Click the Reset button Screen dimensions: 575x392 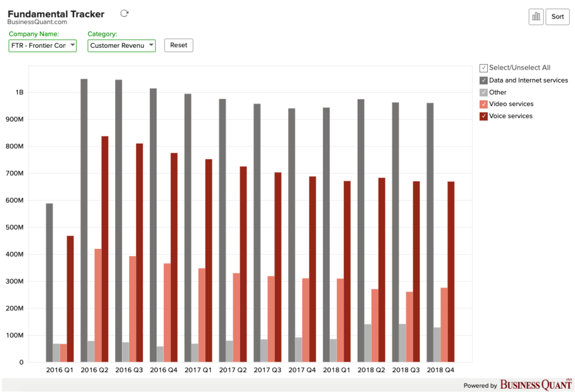179,45
